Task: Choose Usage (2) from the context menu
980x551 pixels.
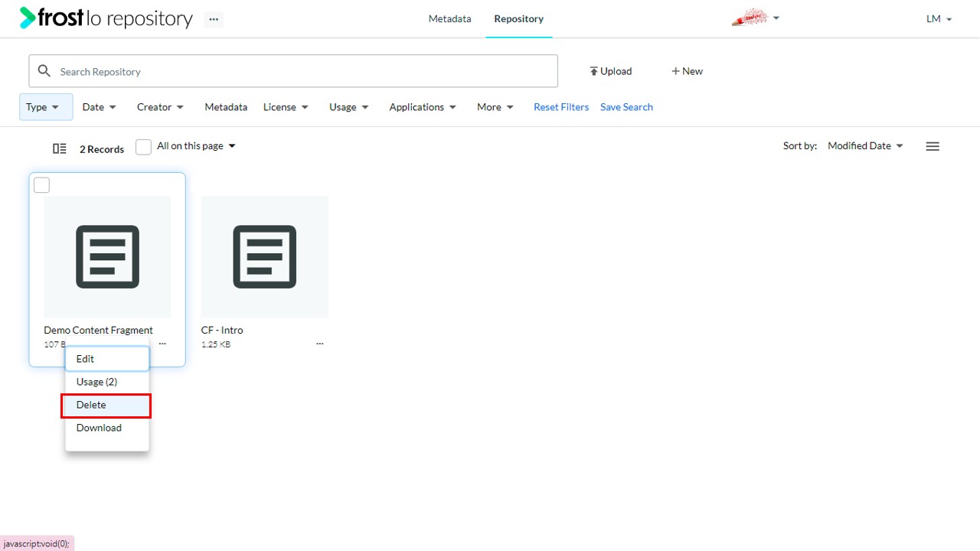Action: click(x=107, y=382)
